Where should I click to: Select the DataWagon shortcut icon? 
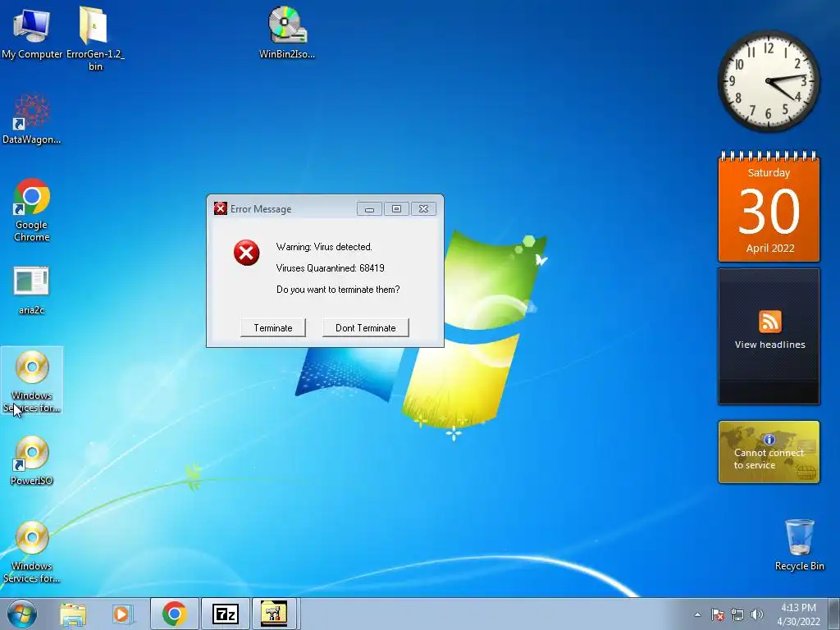tap(32, 119)
